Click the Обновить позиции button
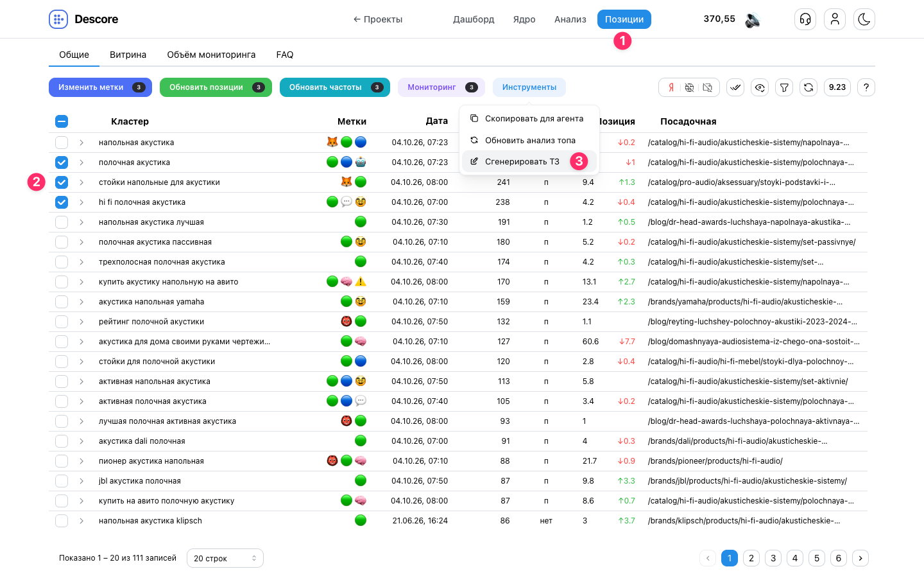The width and height of the screenshot is (924, 578). click(x=216, y=87)
